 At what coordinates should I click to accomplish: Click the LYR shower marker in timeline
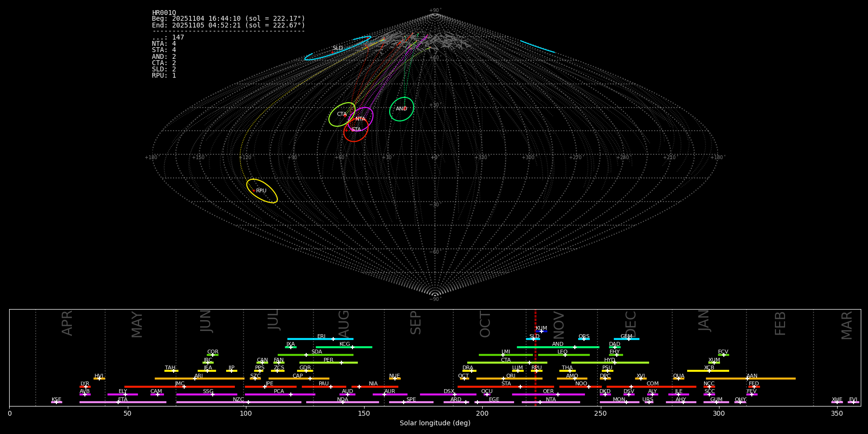click(x=85, y=387)
